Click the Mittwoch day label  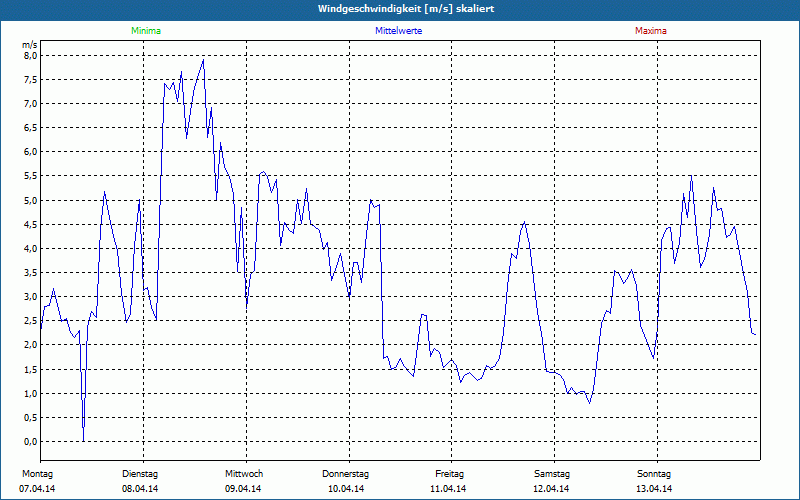click(x=244, y=474)
